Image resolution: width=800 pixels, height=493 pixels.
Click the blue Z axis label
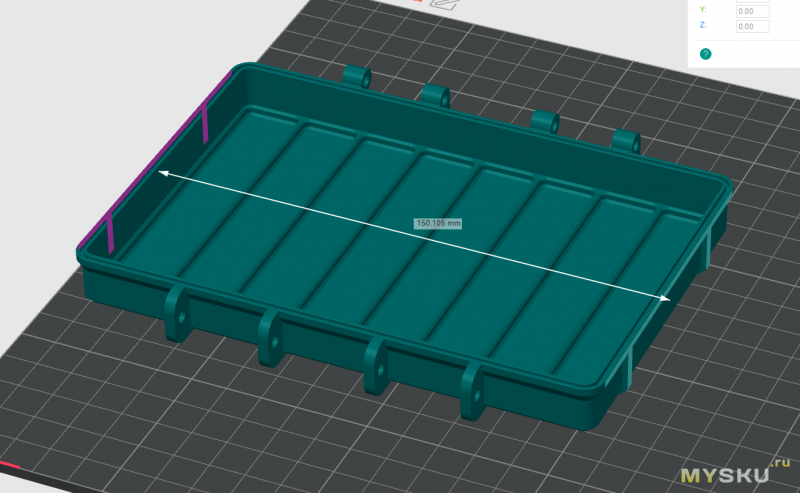point(703,26)
